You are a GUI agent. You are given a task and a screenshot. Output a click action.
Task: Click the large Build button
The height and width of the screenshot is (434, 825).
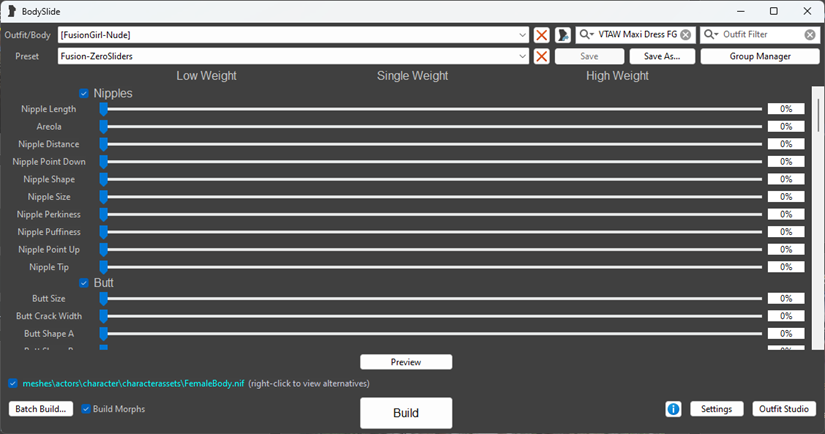(x=406, y=413)
